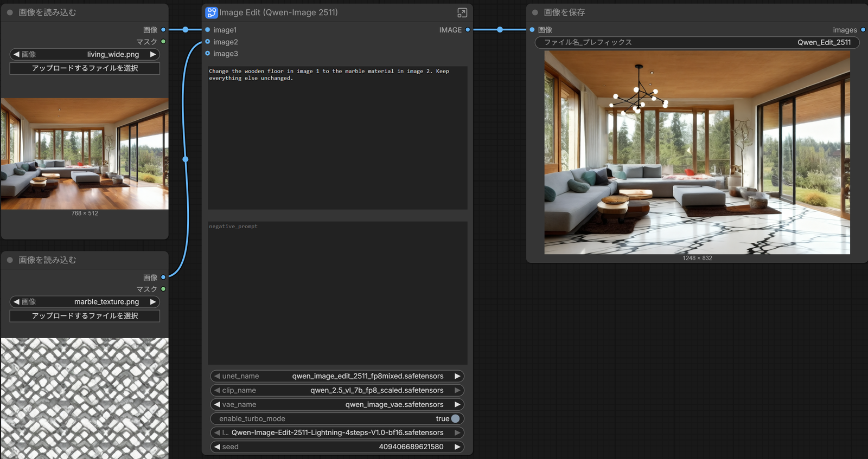Collapse the 画像を保存 node via its dot
This screenshot has width=868, height=459.
tap(535, 12)
